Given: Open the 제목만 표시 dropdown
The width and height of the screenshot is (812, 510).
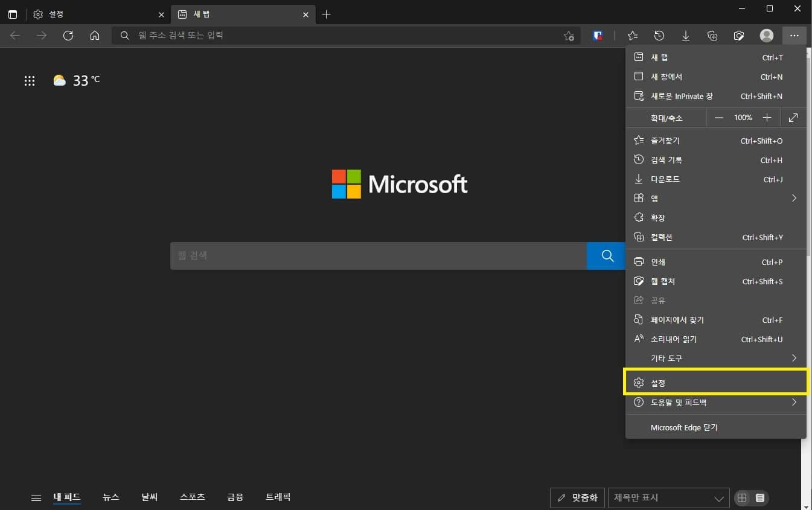Looking at the screenshot, I should point(668,498).
